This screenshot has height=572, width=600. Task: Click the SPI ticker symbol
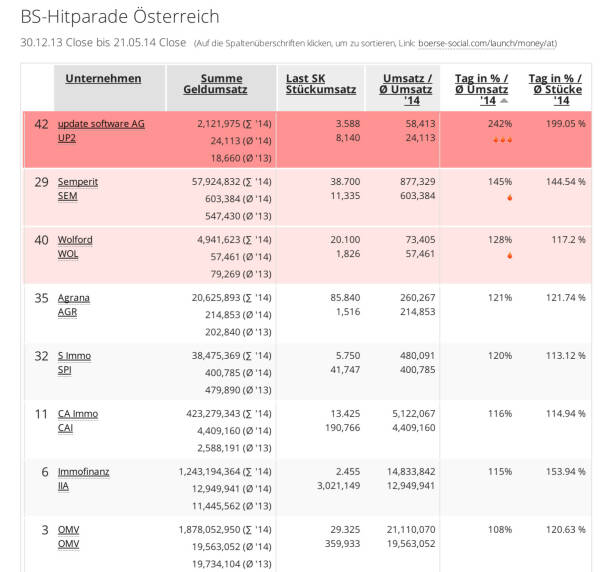65,371
